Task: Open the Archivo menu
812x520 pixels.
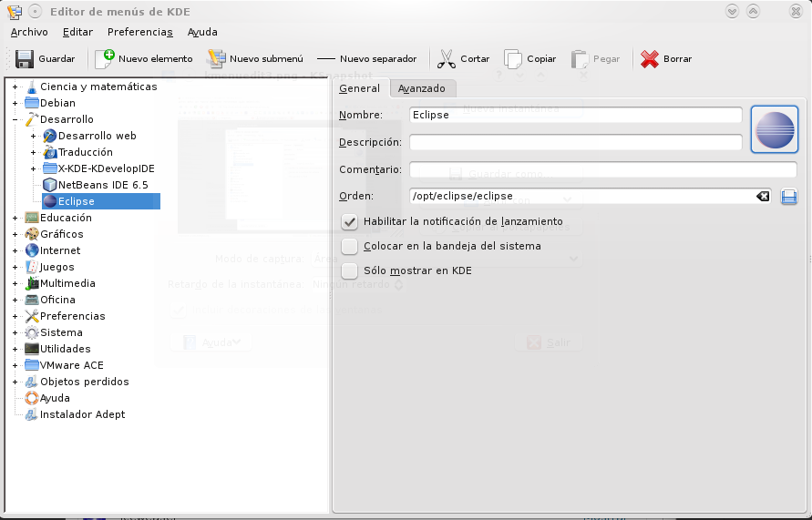Action: 29,32
